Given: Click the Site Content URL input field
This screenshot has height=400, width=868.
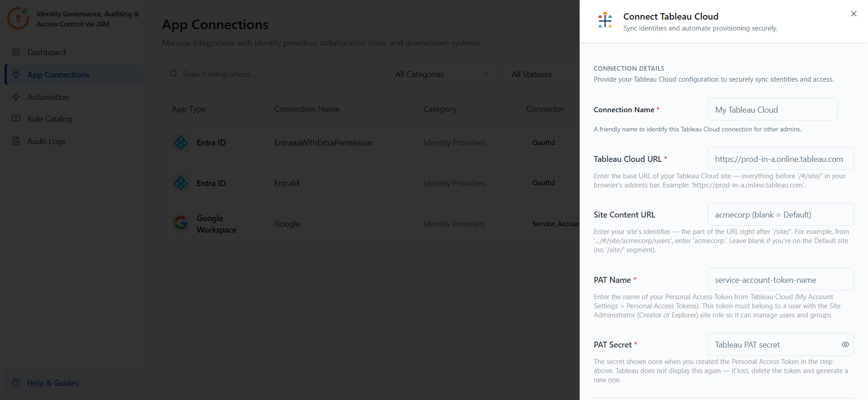Looking at the screenshot, I should [x=780, y=214].
